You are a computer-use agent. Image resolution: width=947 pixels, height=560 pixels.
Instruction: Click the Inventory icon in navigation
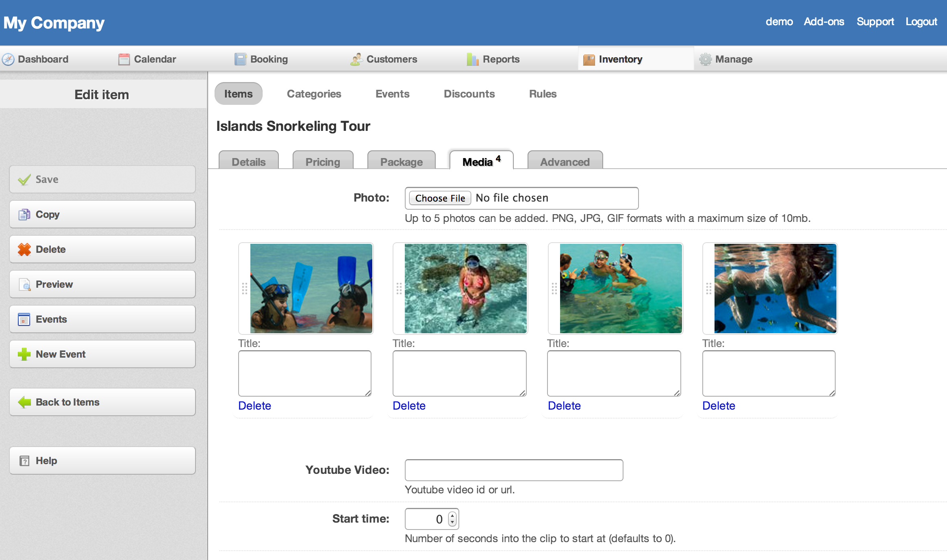click(589, 59)
